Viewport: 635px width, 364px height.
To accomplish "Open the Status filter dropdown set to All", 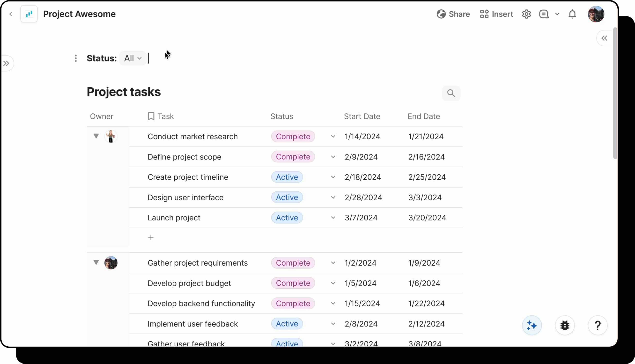I will 132,58.
